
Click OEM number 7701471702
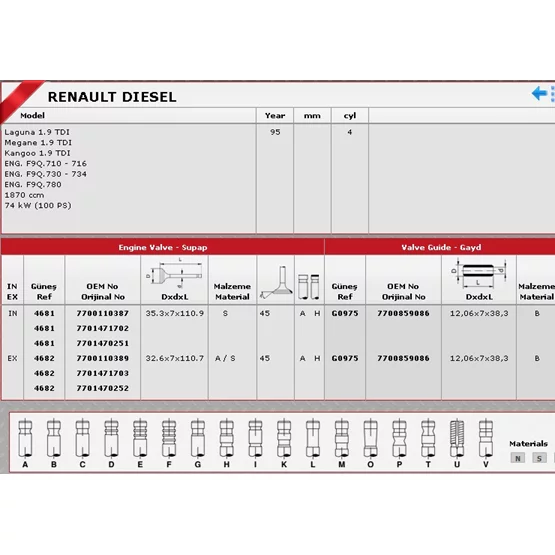point(103,328)
